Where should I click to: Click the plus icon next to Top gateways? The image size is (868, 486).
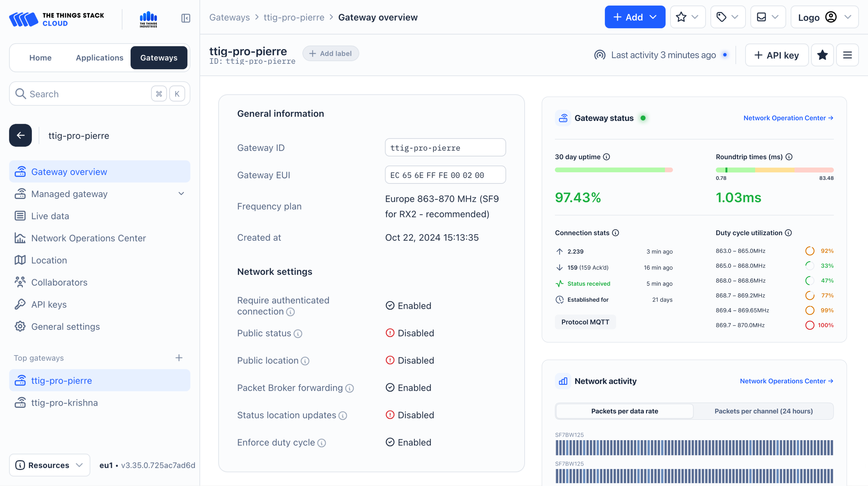coord(179,358)
